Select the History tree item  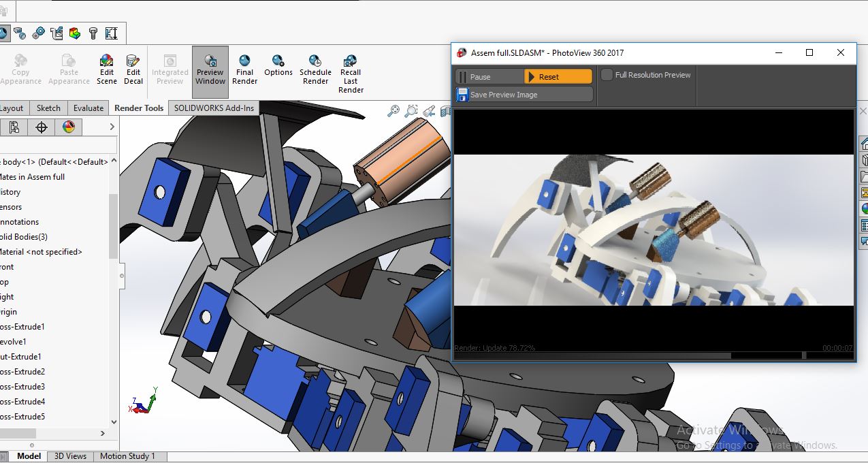click(10, 192)
